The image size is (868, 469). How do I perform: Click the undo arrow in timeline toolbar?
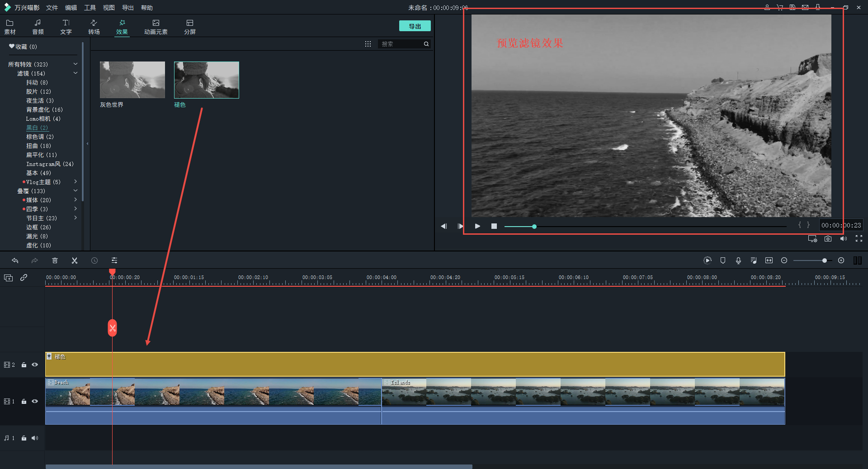click(x=15, y=261)
